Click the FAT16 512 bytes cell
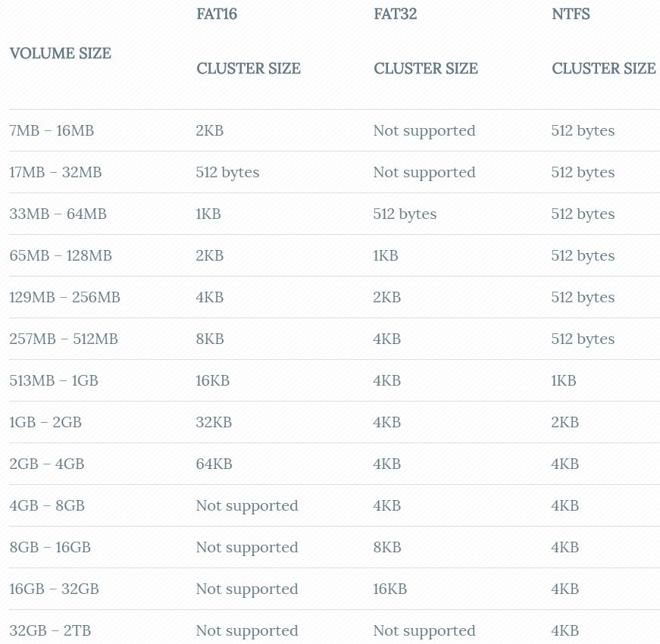This screenshot has height=644, width=660. (x=227, y=172)
